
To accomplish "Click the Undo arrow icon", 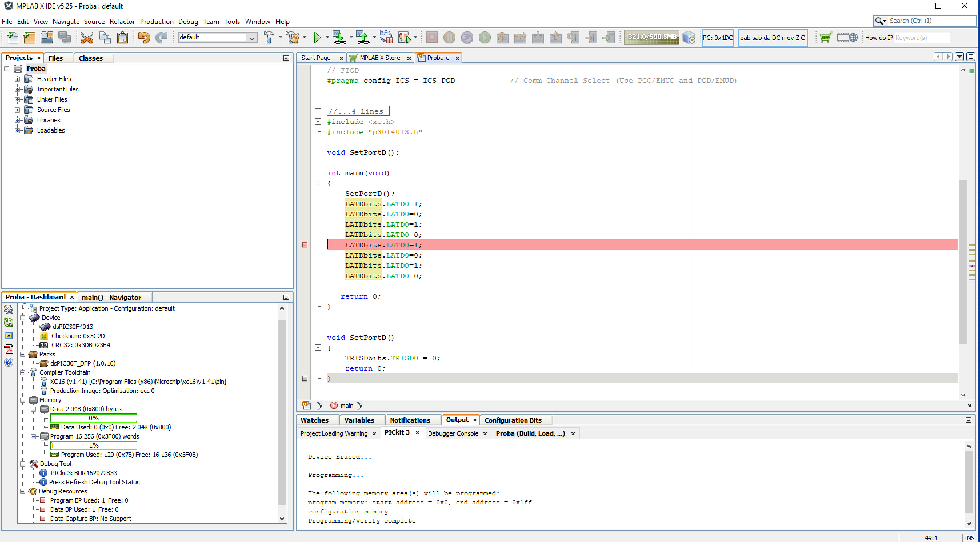I will (x=143, y=38).
